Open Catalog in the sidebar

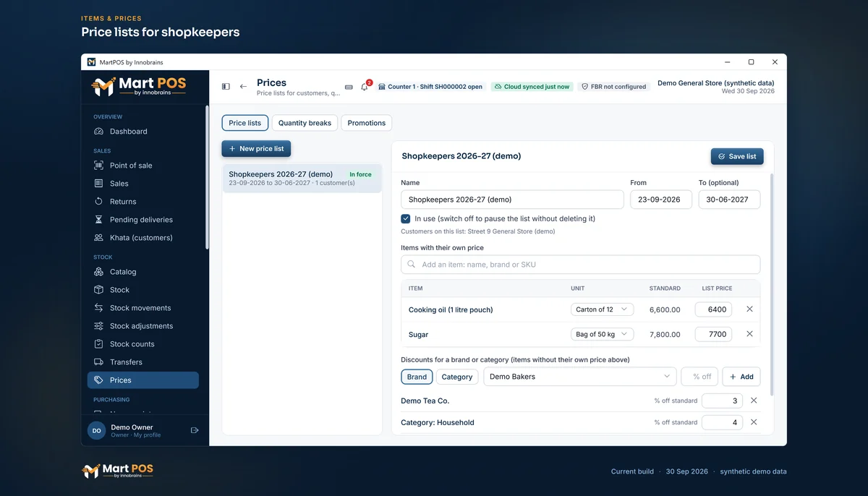[x=143, y=272]
